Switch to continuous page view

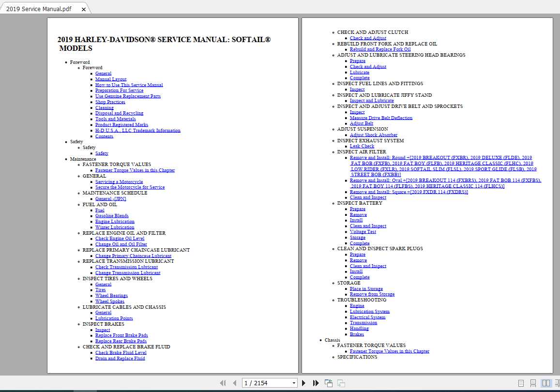pyautogui.click(x=533, y=383)
